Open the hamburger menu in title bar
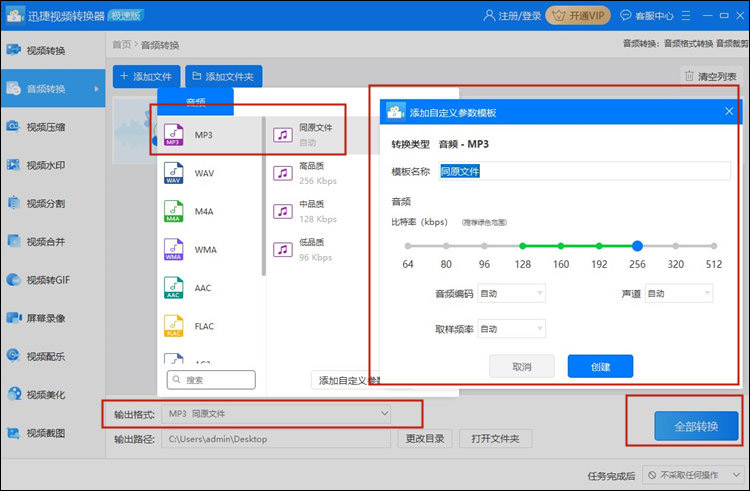 pos(686,16)
